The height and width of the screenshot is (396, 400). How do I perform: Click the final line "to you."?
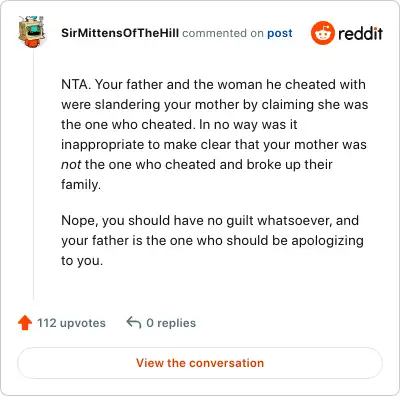pyautogui.click(x=82, y=261)
